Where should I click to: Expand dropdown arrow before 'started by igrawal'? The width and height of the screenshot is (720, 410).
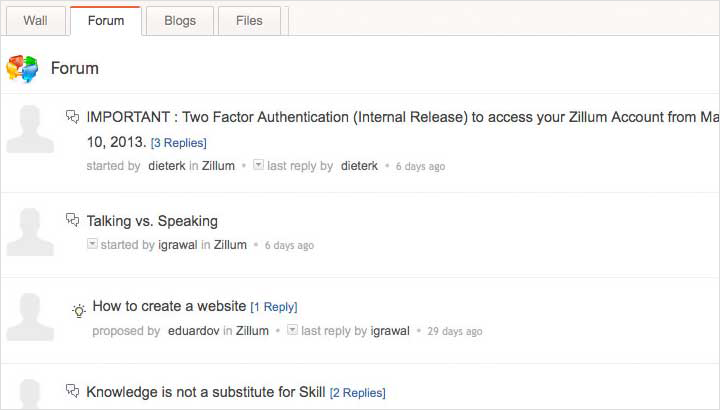(x=93, y=244)
